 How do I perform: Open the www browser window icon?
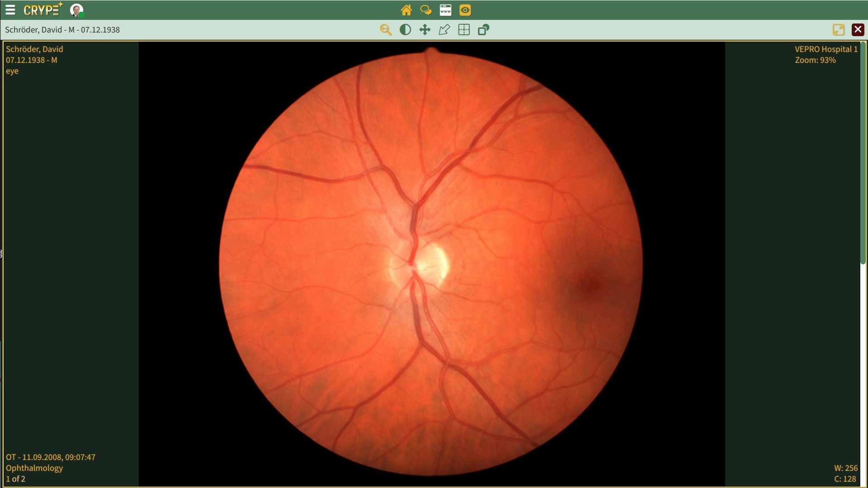(x=445, y=10)
